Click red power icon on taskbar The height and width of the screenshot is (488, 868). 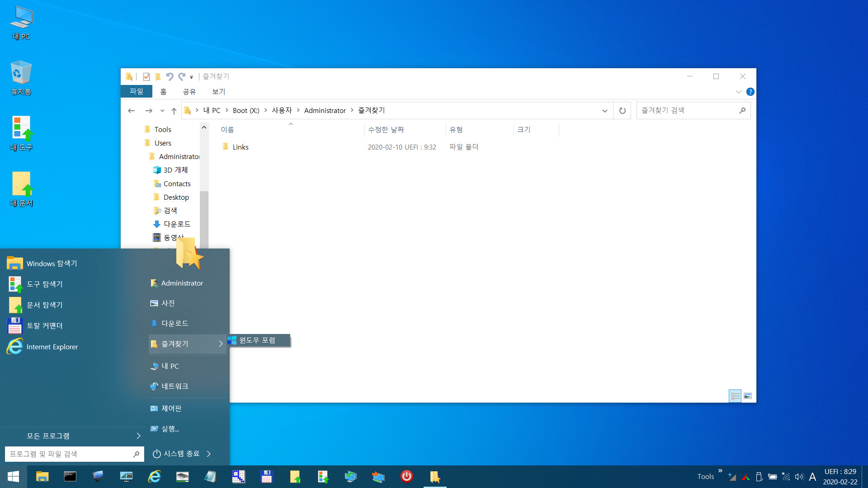406,477
